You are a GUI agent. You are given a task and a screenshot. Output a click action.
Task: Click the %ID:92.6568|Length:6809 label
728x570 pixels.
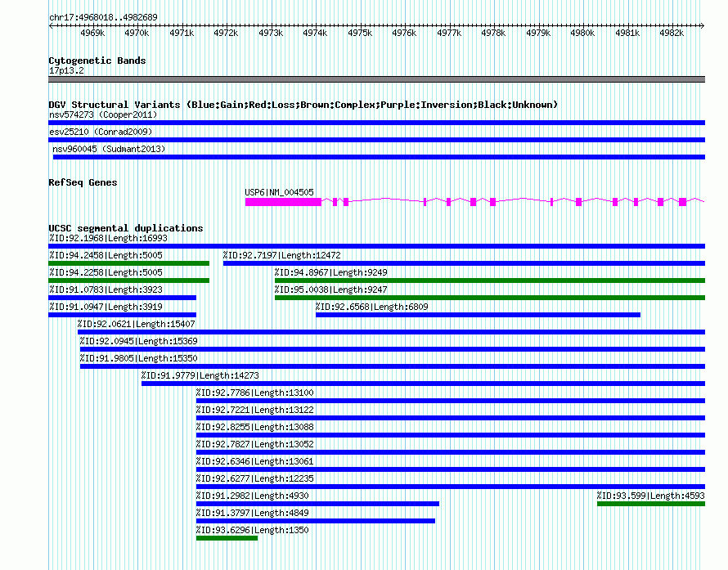click(371, 307)
